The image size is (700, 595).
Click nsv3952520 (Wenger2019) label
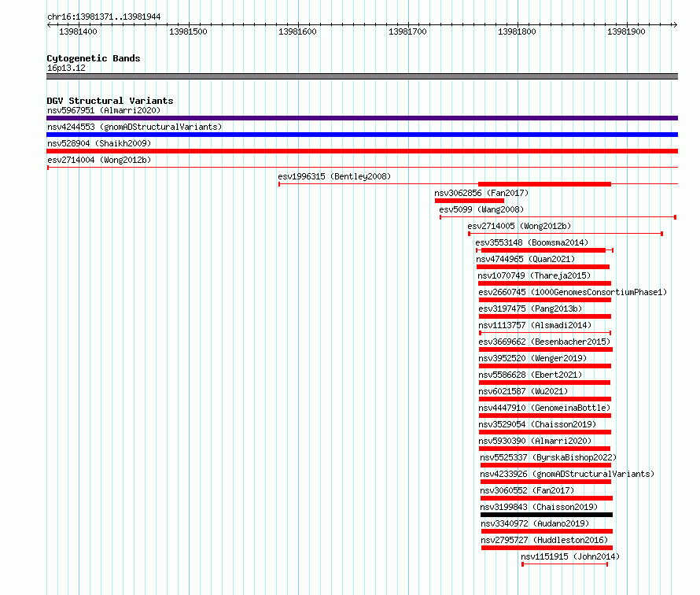[x=532, y=358]
